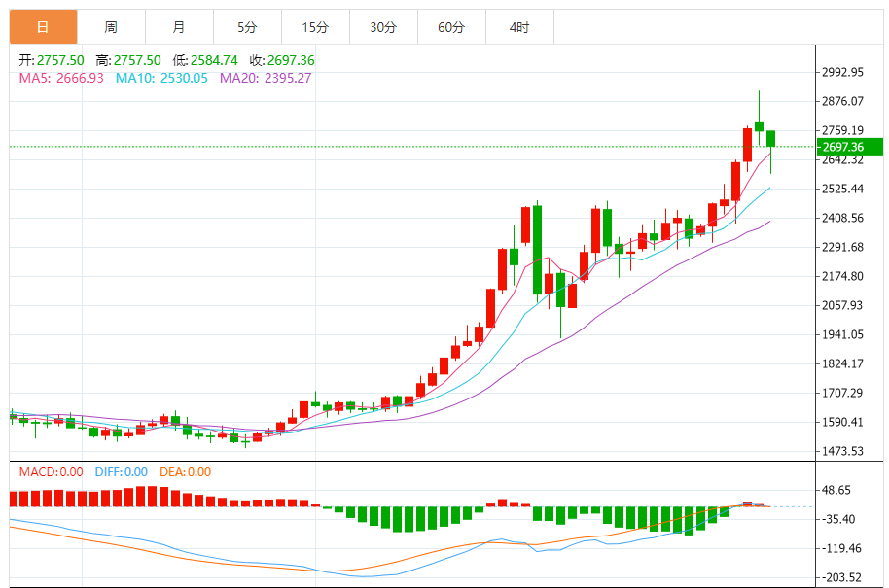
Task: Choose the 60分 timeframe tab
Action: [451, 27]
